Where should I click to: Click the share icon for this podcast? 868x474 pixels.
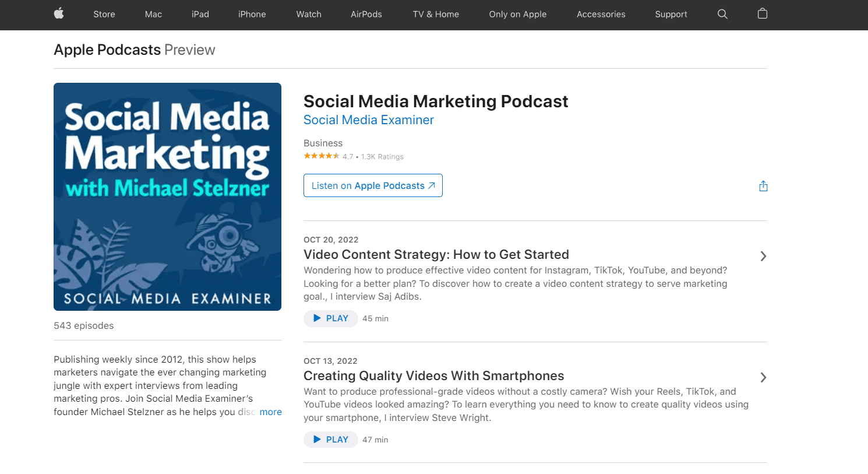(763, 186)
